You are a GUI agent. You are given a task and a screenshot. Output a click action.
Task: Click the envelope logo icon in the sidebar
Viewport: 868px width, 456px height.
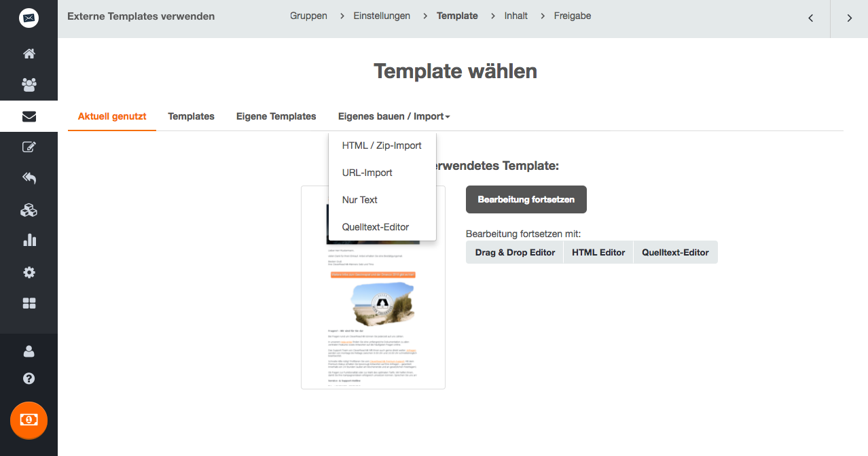29,18
